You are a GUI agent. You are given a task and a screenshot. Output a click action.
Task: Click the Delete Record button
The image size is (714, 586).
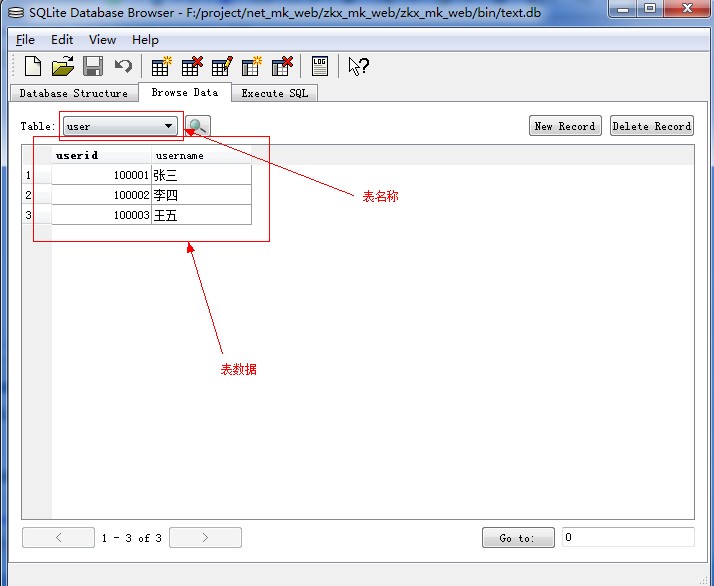click(x=652, y=126)
